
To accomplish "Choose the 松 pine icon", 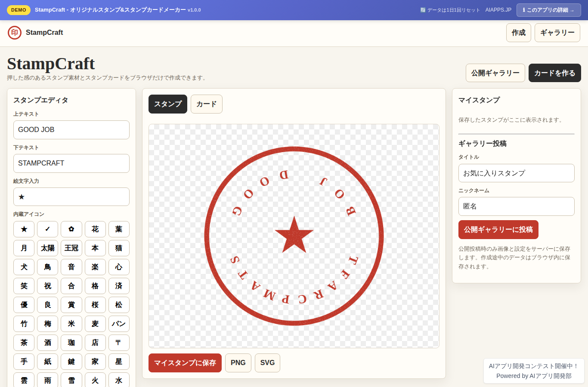I will [x=119, y=305].
